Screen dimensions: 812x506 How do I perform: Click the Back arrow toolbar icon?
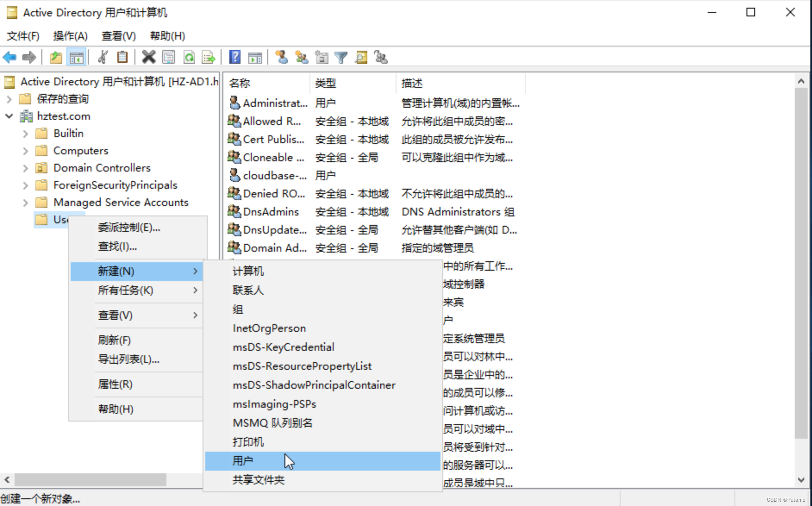pyautogui.click(x=9, y=57)
